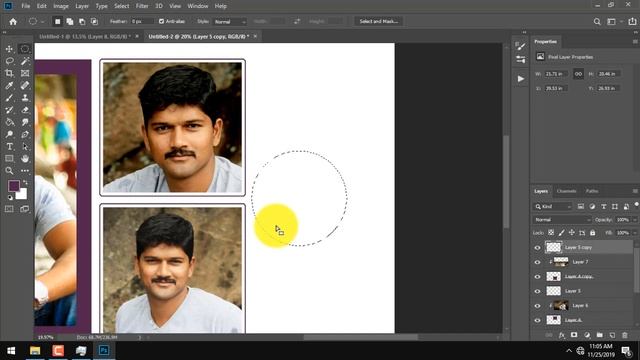The width and height of the screenshot is (640, 360).
Task: Select the Paint Bucket tool
Action: click(9, 122)
